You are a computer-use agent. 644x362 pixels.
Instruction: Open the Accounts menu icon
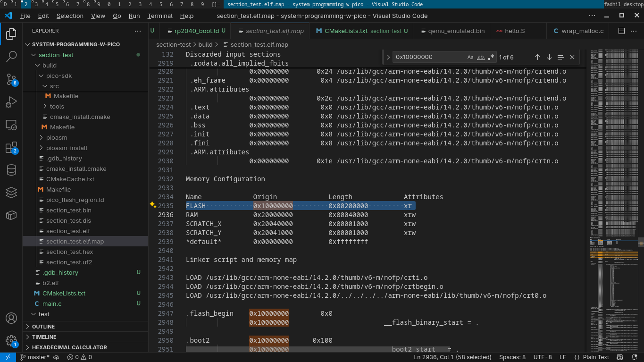pyautogui.click(x=11, y=318)
